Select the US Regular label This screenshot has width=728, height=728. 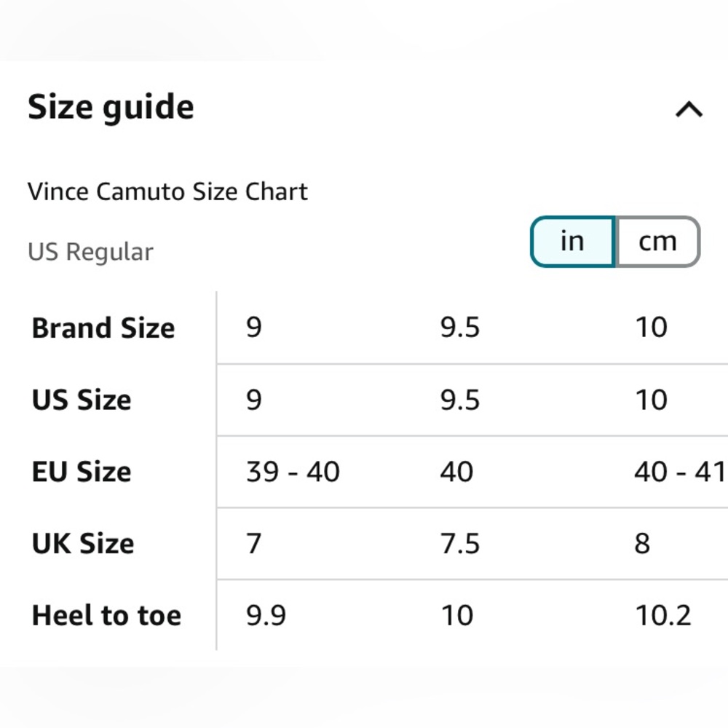pyautogui.click(x=90, y=252)
